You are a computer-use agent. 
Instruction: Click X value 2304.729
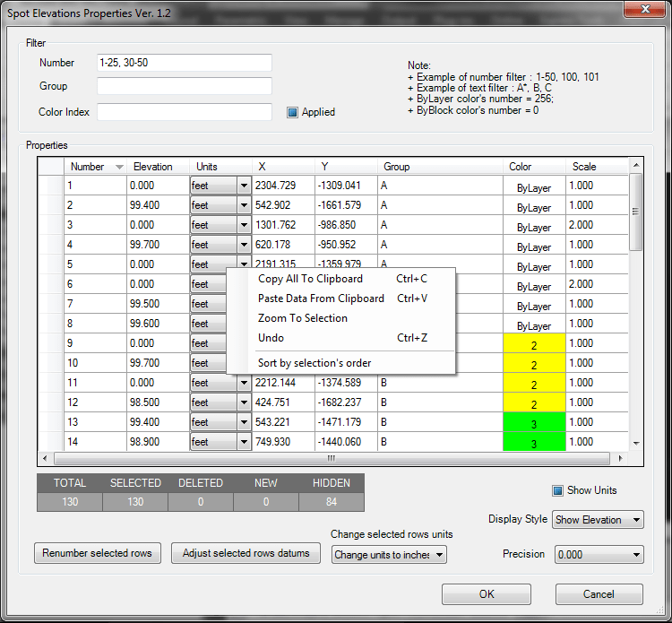(x=283, y=186)
